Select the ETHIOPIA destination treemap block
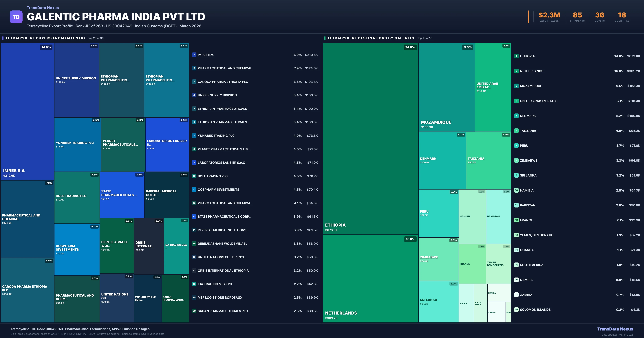Screen dimensions: 644x338 tap(370, 139)
